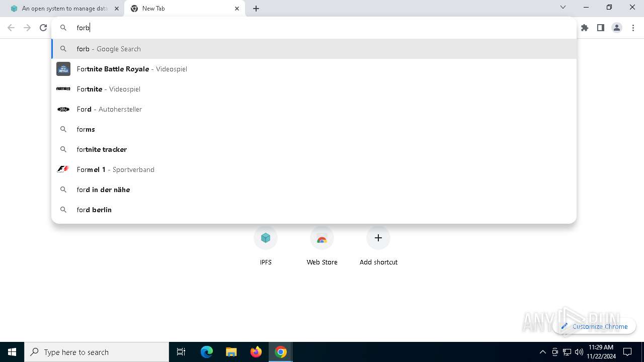Open Task View in the taskbar
The width and height of the screenshot is (644, 362).
tap(181, 352)
